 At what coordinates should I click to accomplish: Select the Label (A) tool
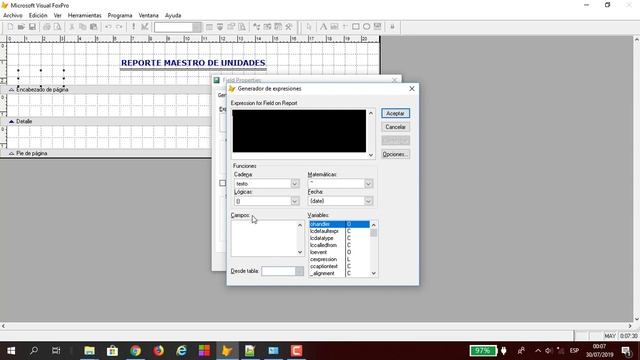(x=323, y=27)
